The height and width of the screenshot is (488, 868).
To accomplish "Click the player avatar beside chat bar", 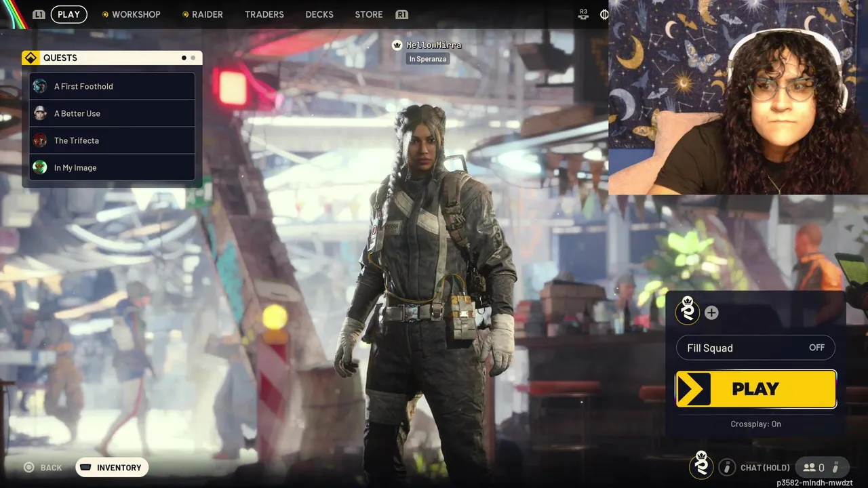I will pos(701,466).
